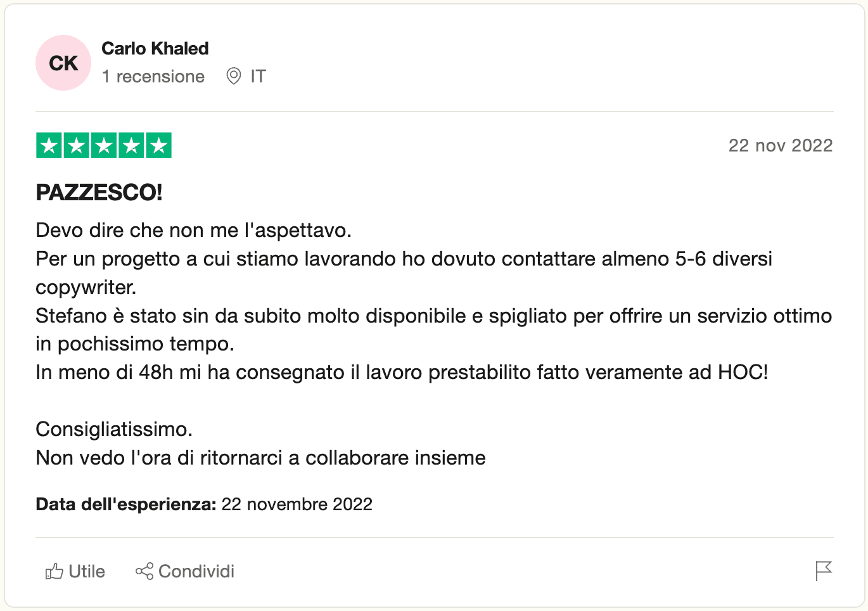Share the review via Condividi

click(x=185, y=571)
